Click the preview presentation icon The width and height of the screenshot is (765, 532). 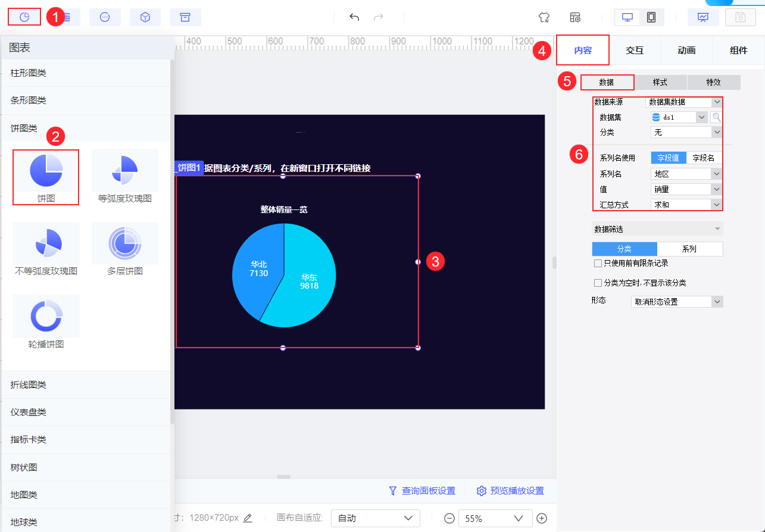[703, 17]
